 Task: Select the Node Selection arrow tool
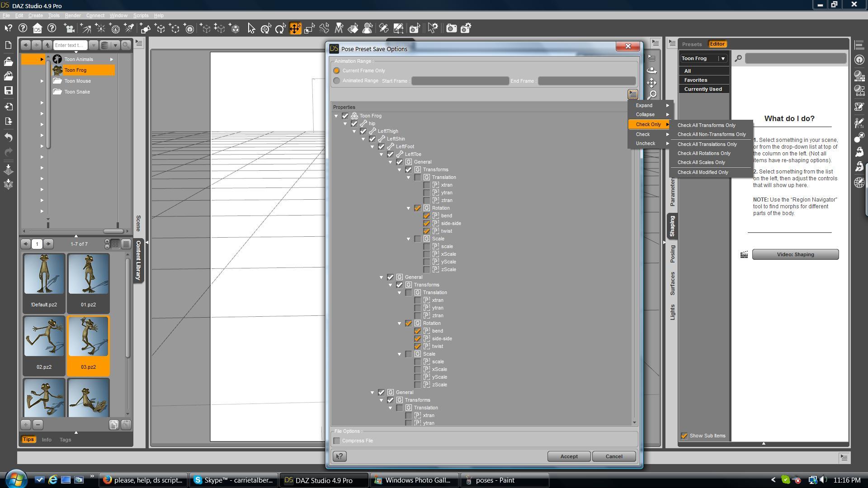[251, 28]
